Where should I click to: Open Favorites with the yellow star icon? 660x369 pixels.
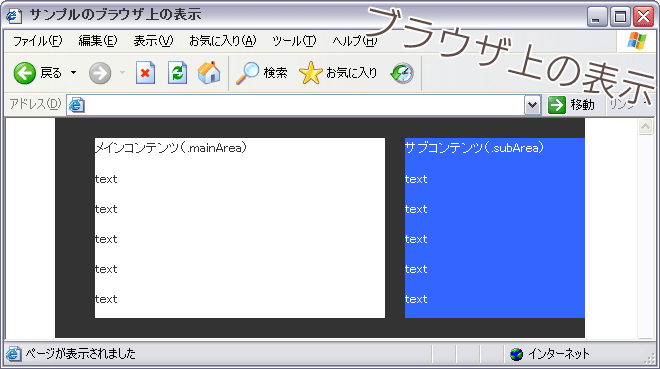click(310, 73)
